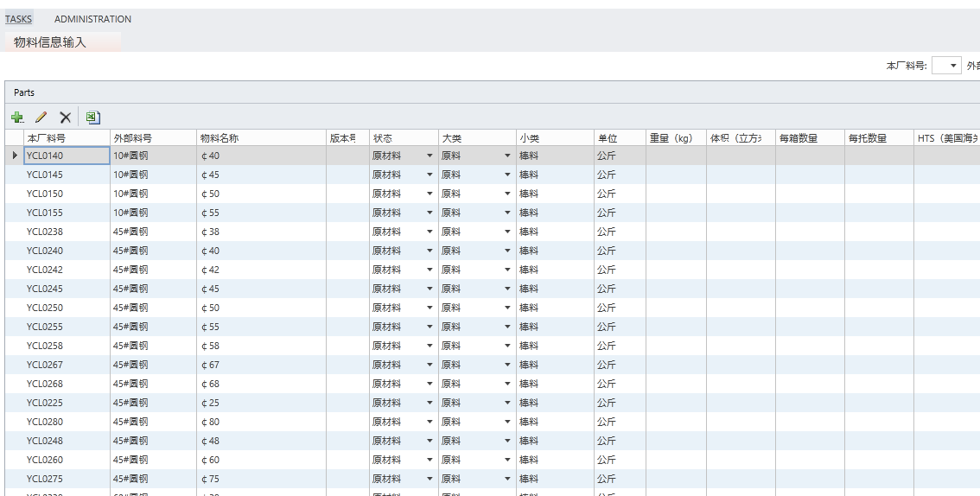Open the 本厂料号 filter dropdown
This screenshot has width=980, height=496.
(x=953, y=66)
